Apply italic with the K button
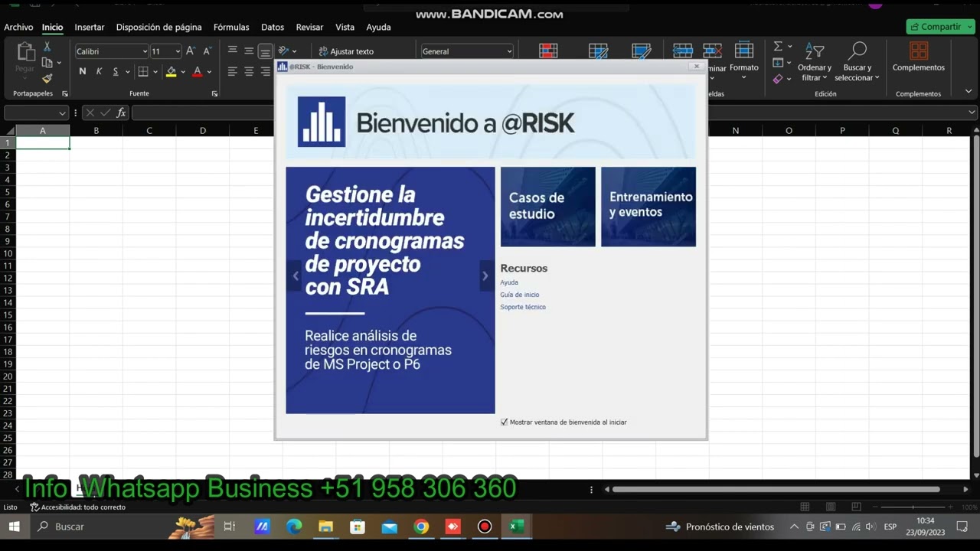 click(x=100, y=72)
